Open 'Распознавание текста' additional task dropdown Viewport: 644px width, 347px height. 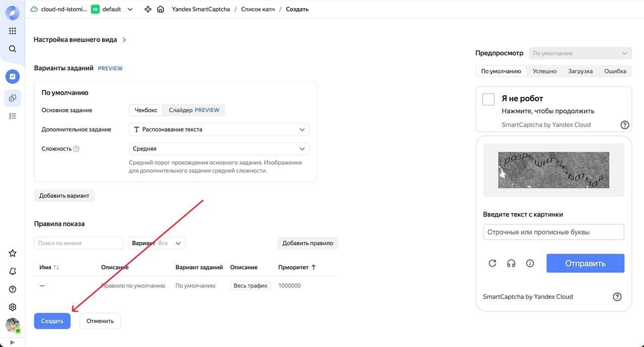click(219, 129)
